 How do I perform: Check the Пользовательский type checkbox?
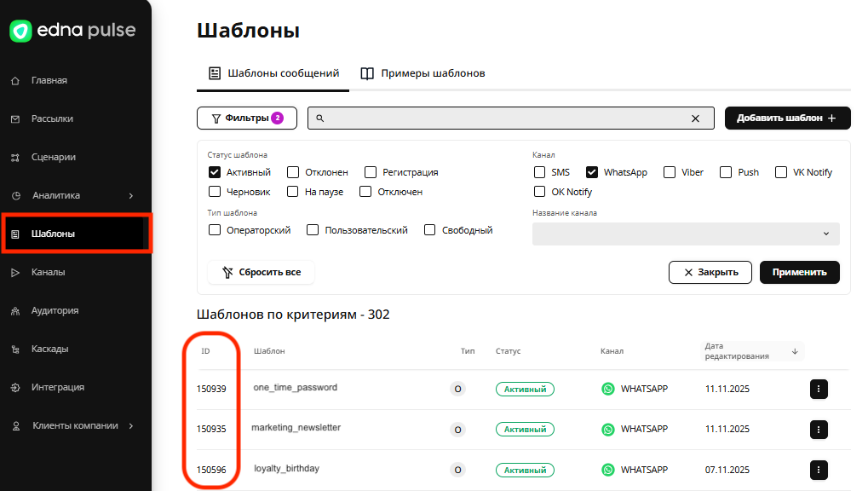[x=313, y=230]
